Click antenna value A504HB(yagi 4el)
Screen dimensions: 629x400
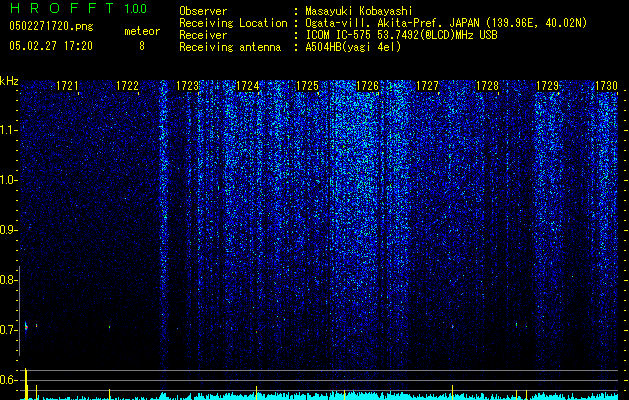[353, 47]
